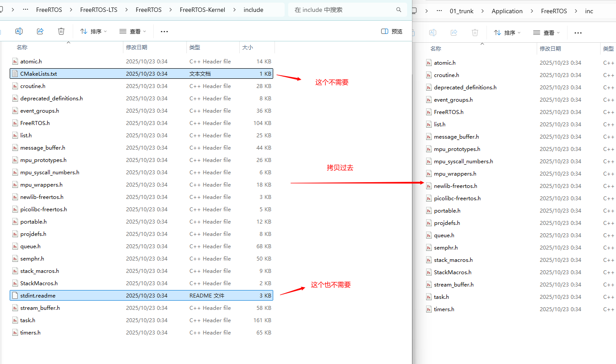Expand chevron after Application in right breadcrumb

click(532, 11)
